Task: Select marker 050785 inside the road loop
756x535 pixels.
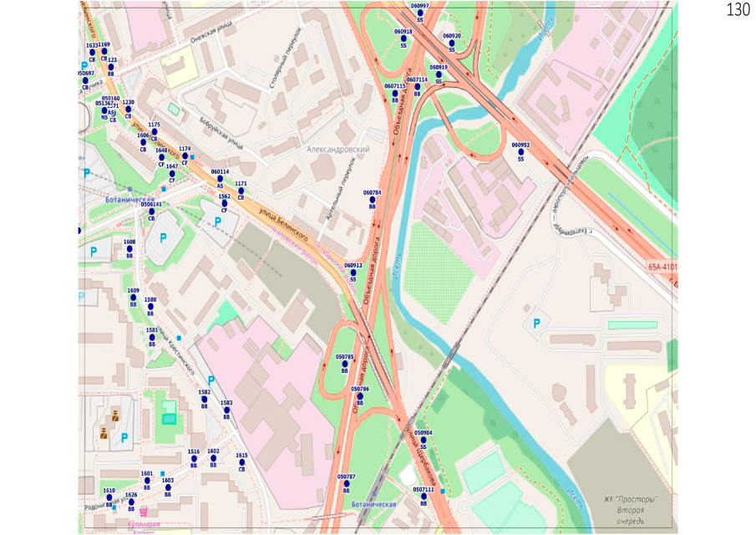Action: coord(344,364)
